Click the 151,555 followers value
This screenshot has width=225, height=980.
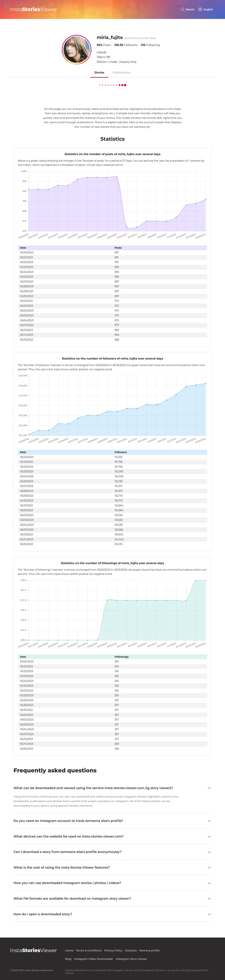119,457
